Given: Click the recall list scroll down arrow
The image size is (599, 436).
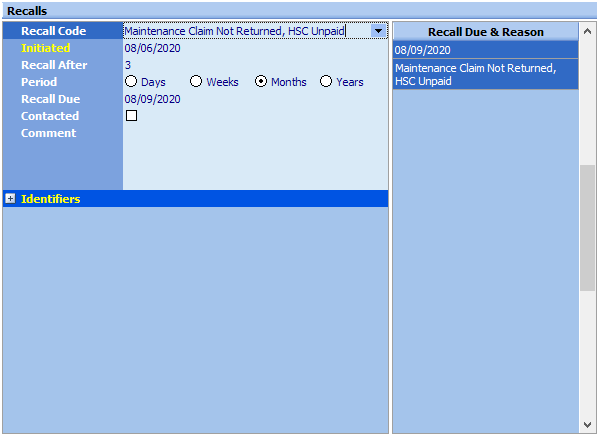Looking at the screenshot, I should (587, 425).
